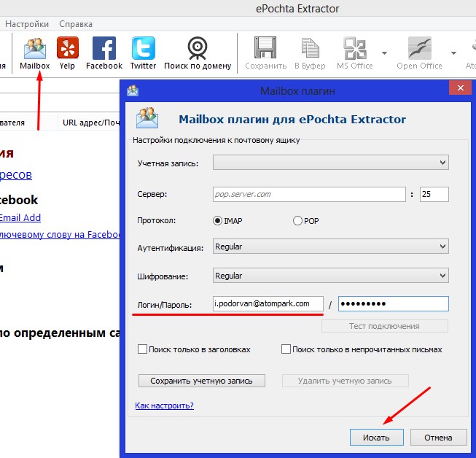Open the Аутентификация dropdown
This screenshot has height=458, width=476.
[x=331, y=246]
